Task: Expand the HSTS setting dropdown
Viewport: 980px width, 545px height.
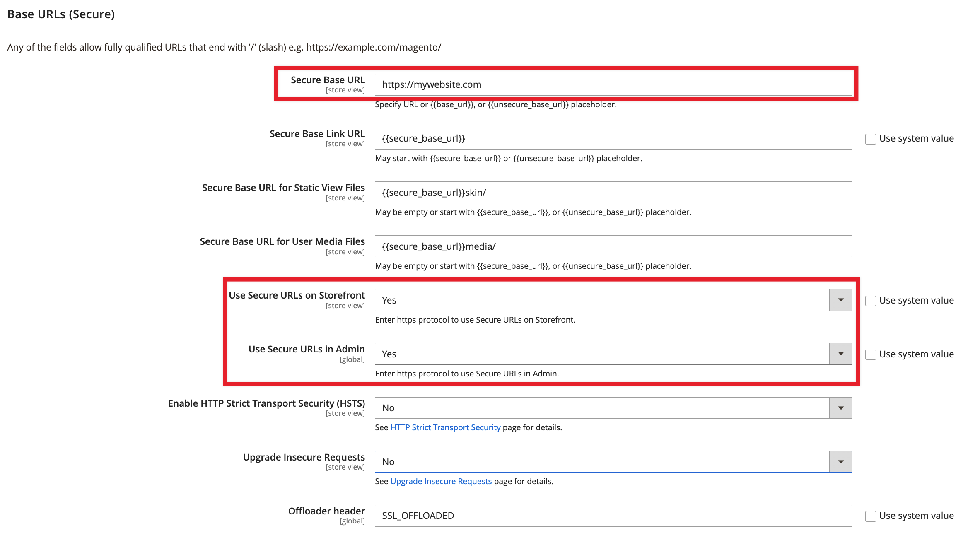Action: click(840, 408)
